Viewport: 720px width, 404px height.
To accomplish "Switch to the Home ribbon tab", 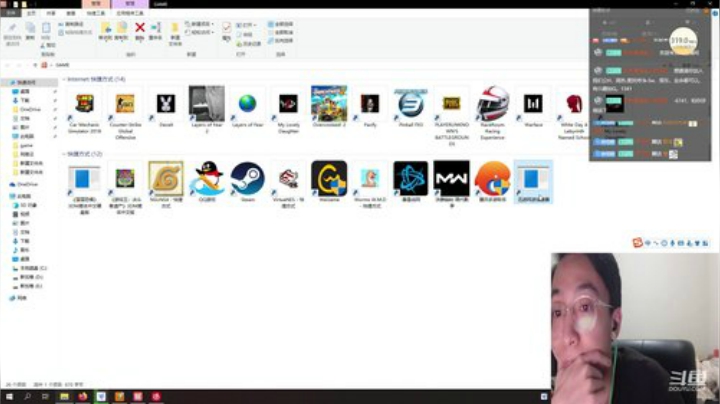I will pyautogui.click(x=31, y=13).
